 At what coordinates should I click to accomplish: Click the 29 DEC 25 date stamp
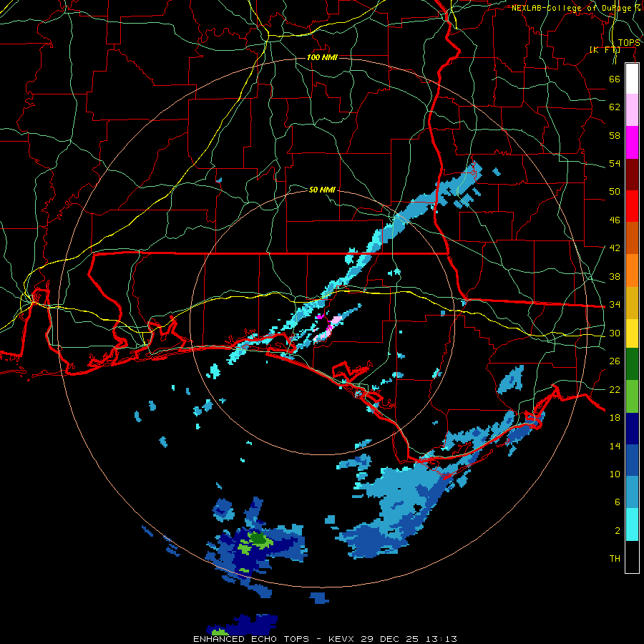pyautogui.click(x=389, y=639)
